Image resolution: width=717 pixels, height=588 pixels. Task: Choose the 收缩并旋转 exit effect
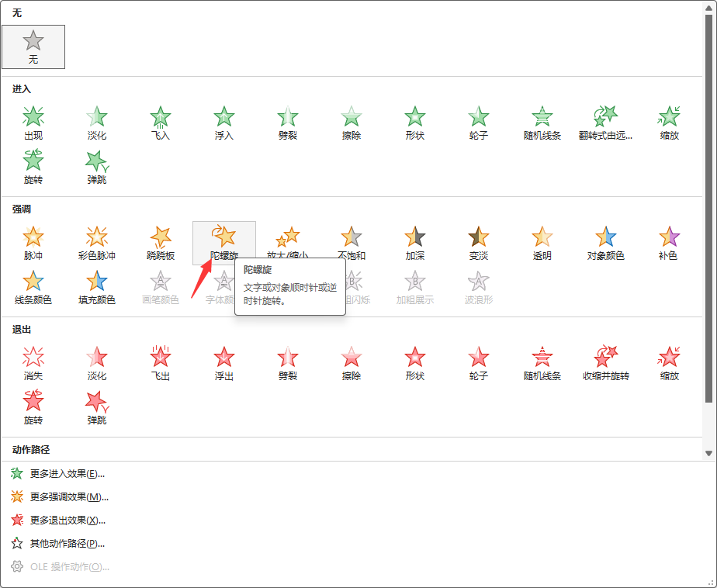(605, 364)
